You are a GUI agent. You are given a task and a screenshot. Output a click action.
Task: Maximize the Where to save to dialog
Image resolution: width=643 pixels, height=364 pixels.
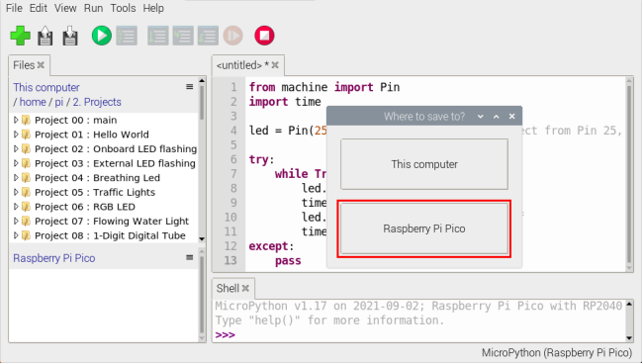pyautogui.click(x=497, y=117)
